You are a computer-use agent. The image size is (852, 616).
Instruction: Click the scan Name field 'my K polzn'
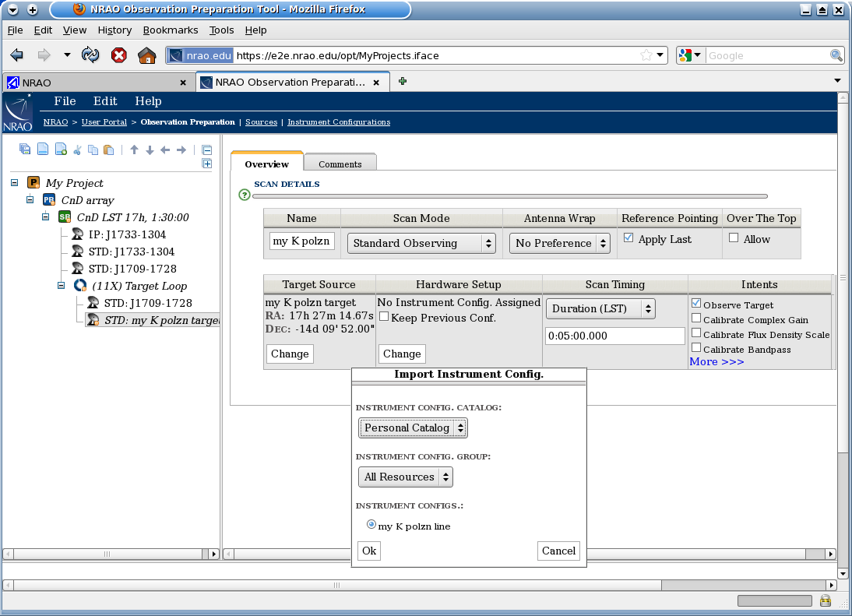[301, 241]
